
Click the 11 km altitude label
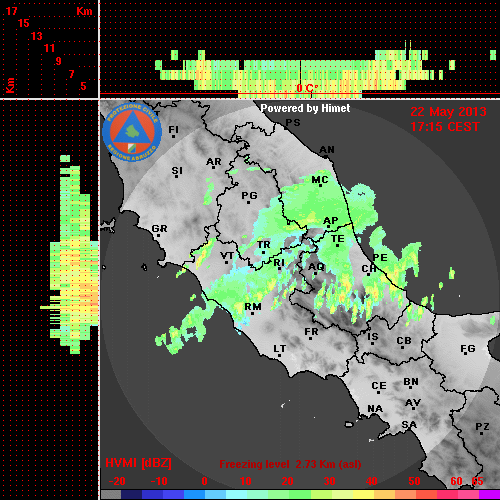coord(49,48)
